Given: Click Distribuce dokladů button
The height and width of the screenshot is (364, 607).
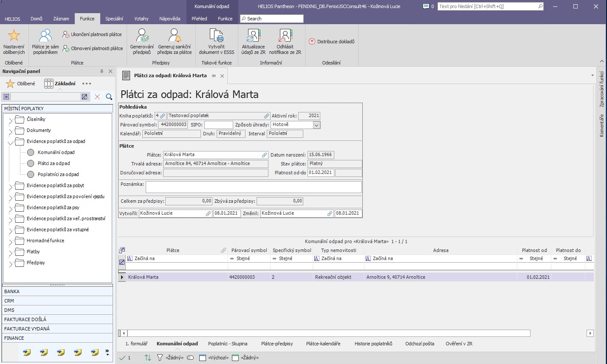Looking at the screenshot, I should click(x=332, y=42).
